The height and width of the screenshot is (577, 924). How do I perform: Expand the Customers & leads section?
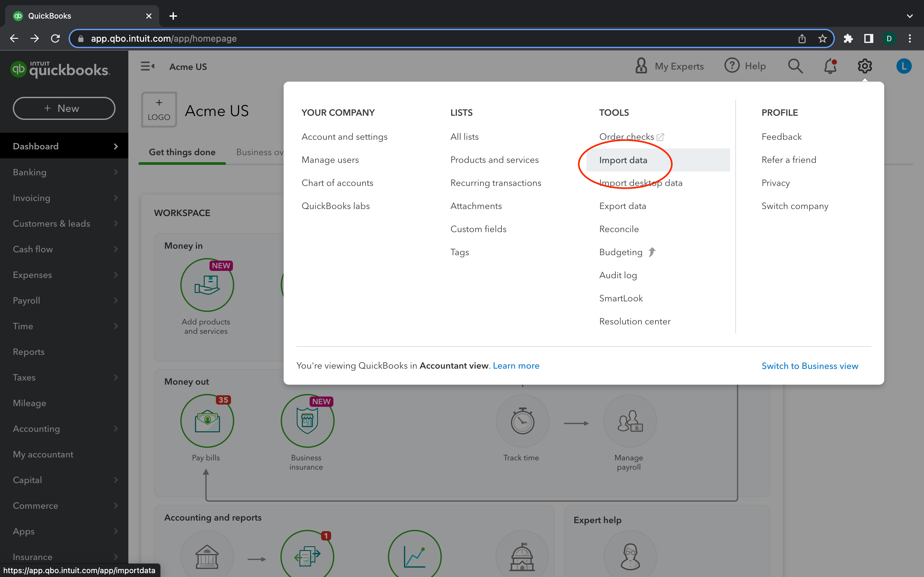coord(52,224)
